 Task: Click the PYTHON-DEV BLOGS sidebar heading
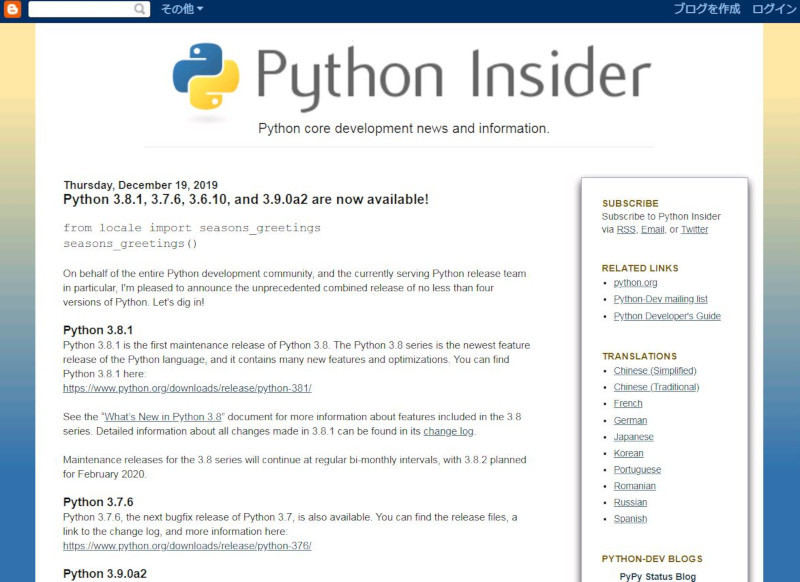[x=652, y=559]
